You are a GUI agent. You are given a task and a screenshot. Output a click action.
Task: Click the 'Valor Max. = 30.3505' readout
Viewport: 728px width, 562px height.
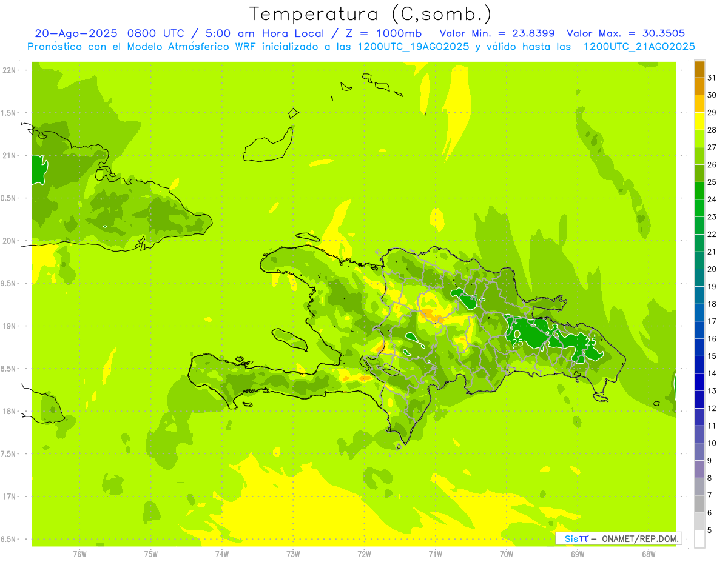click(625, 33)
